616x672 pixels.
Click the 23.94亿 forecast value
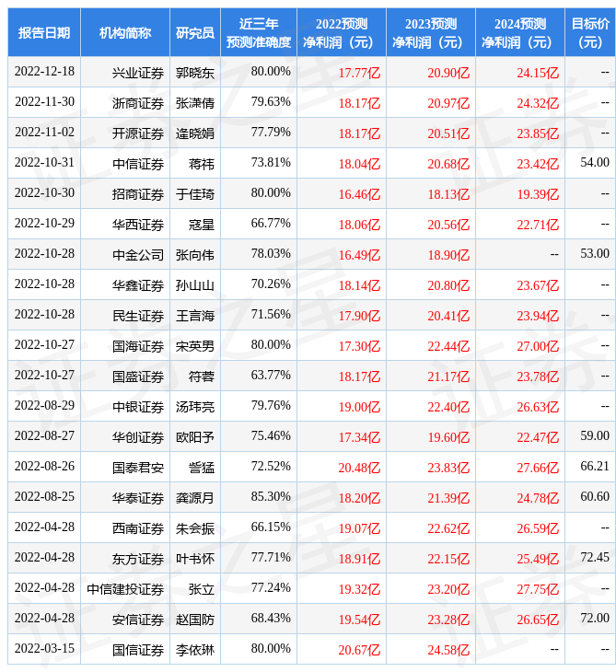(x=538, y=316)
